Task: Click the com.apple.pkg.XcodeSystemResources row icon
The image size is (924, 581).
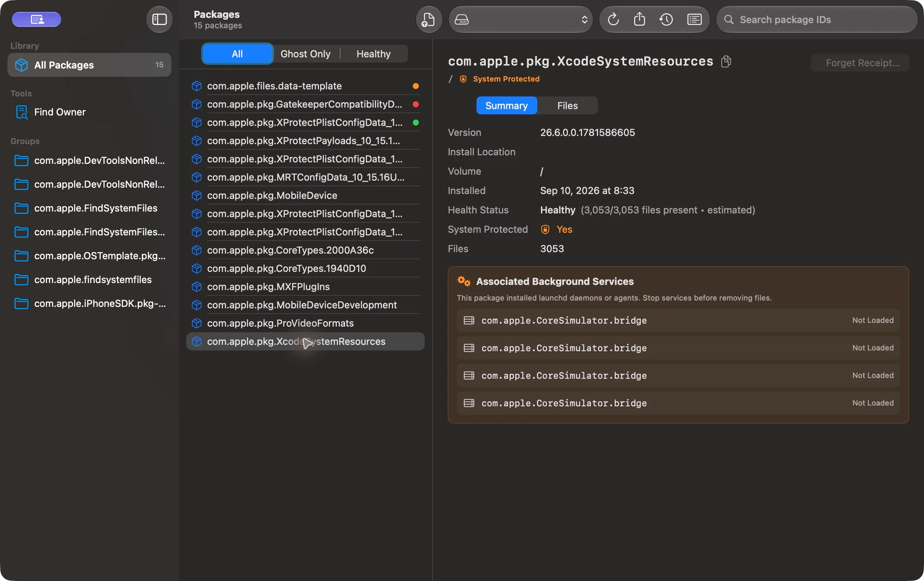Action: coord(196,341)
